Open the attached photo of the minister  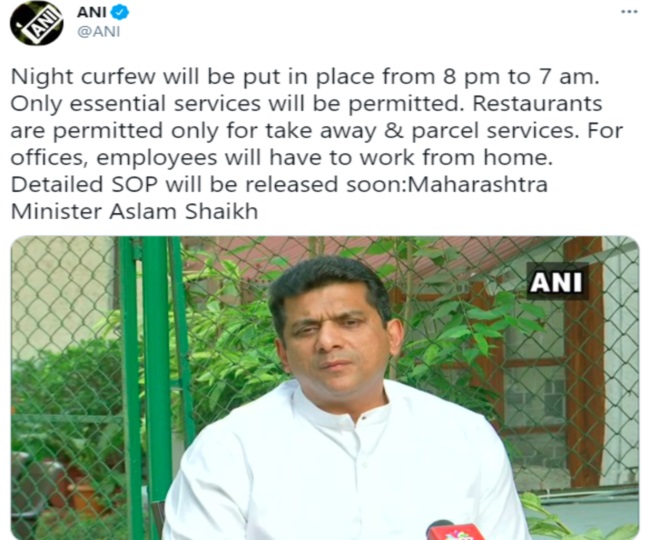click(x=325, y=388)
